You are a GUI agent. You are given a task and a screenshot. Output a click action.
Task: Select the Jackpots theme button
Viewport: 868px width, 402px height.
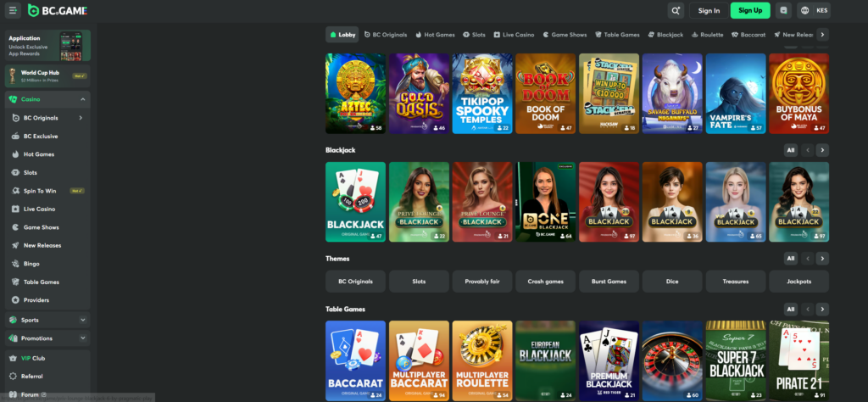coord(798,282)
